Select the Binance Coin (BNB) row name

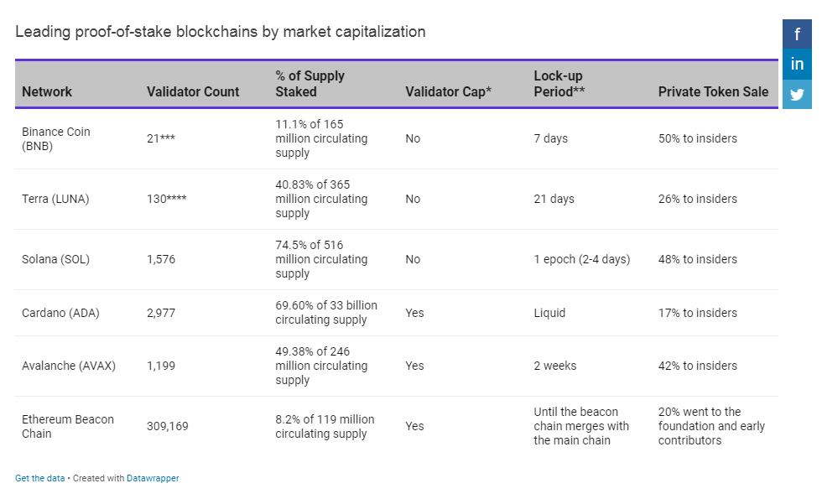point(56,139)
